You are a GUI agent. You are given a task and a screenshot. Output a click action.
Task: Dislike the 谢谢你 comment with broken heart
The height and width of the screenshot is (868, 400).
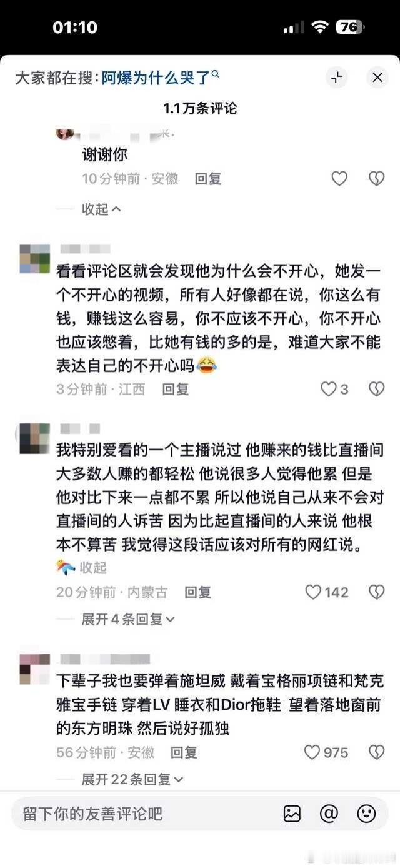[376, 179]
